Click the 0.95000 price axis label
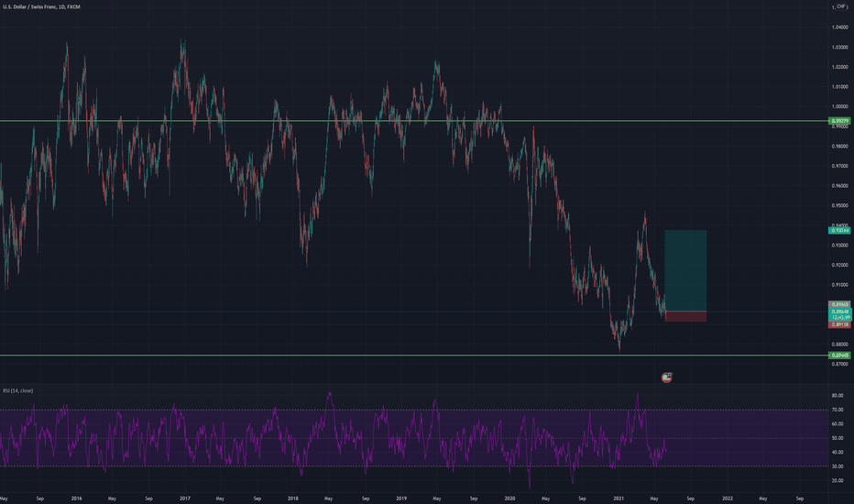 tap(840, 205)
